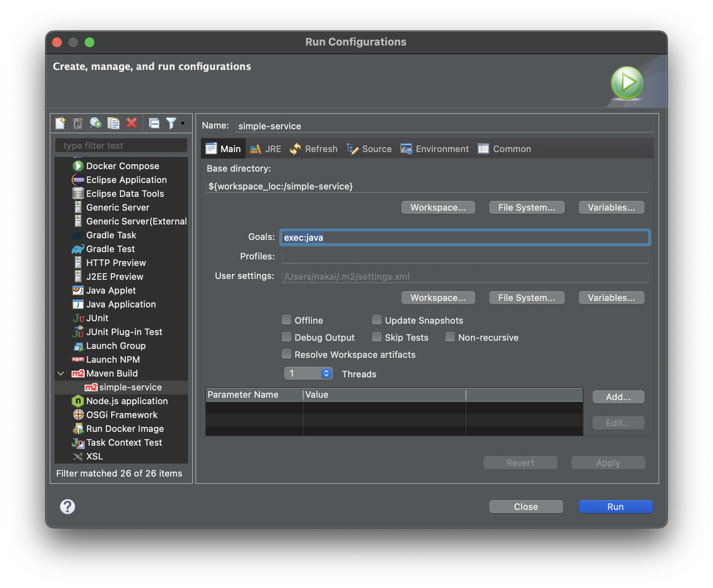Export launch configurations
Viewport: 713px width, 588px height.
[96, 123]
